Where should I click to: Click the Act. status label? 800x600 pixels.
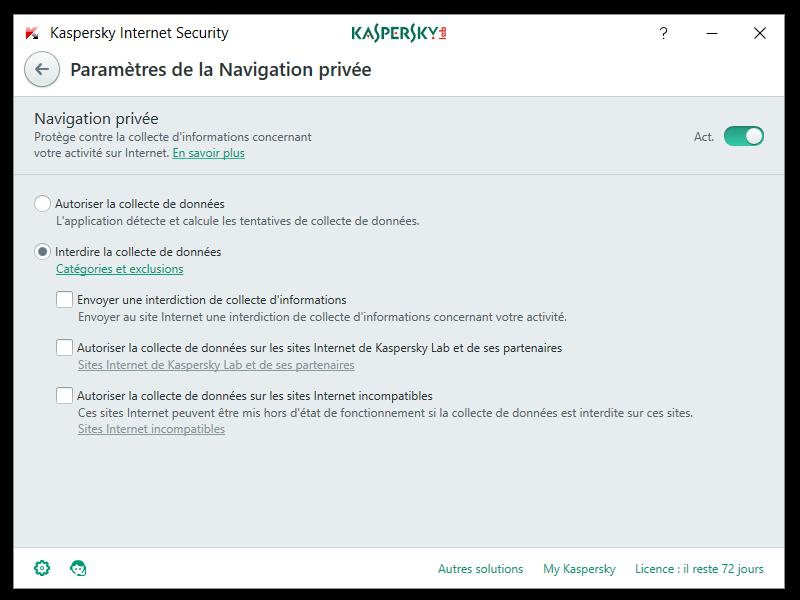[704, 137]
